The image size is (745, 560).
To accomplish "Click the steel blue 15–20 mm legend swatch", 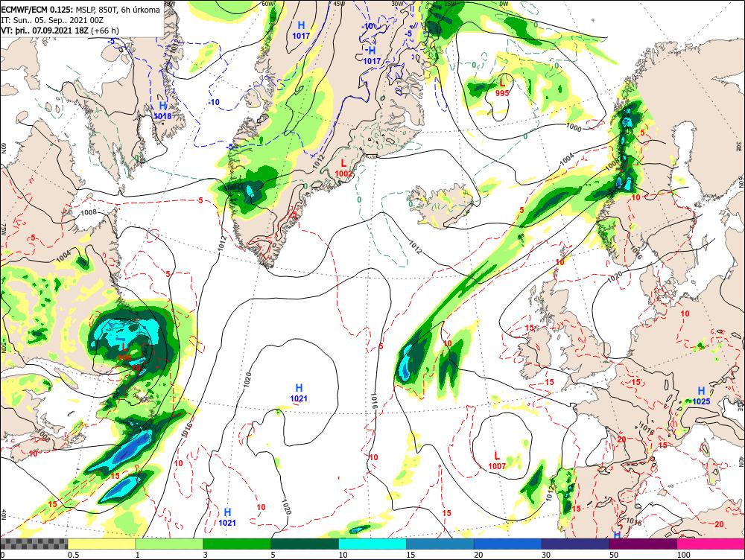I will 440,544.
